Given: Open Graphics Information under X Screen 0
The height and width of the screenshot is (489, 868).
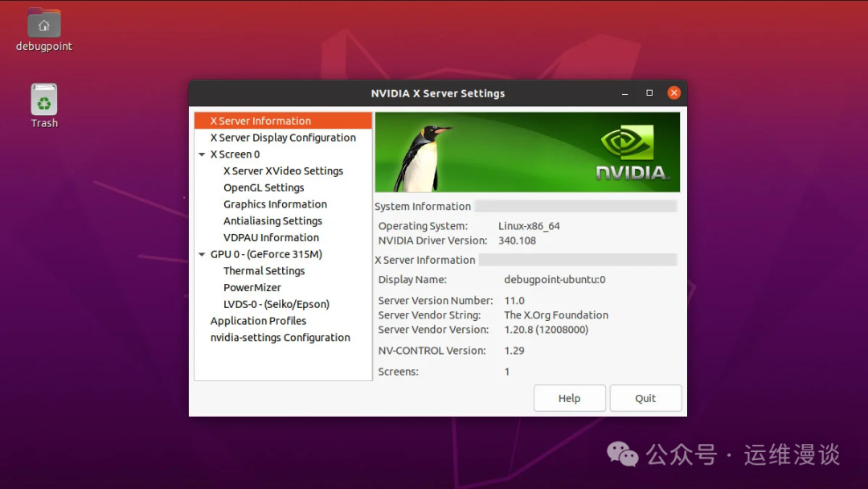Looking at the screenshot, I should click(x=275, y=203).
